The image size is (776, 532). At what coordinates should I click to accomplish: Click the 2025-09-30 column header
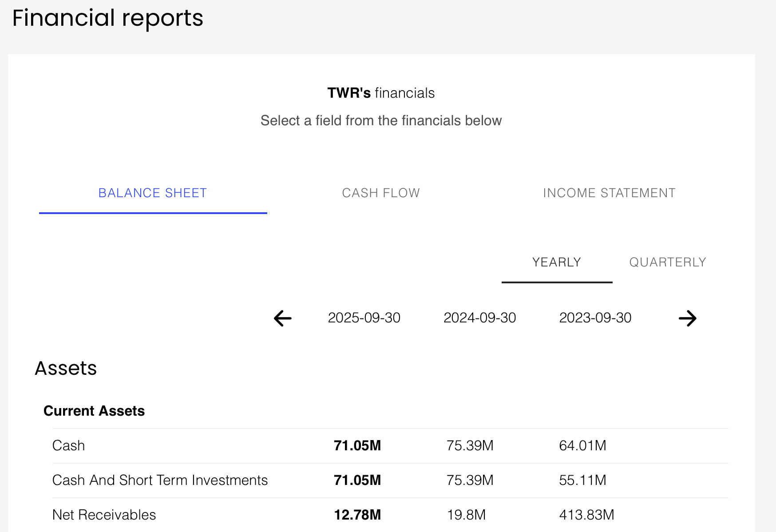(x=364, y=318)
